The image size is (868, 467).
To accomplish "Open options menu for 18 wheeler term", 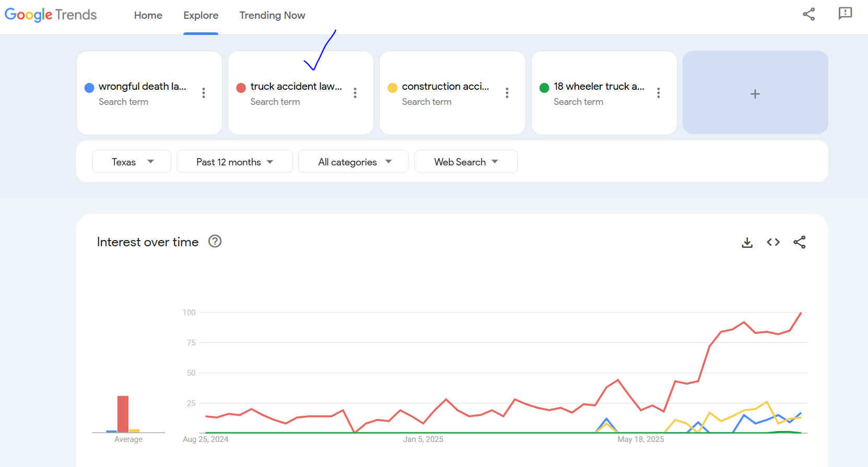I will click(659, 93).
